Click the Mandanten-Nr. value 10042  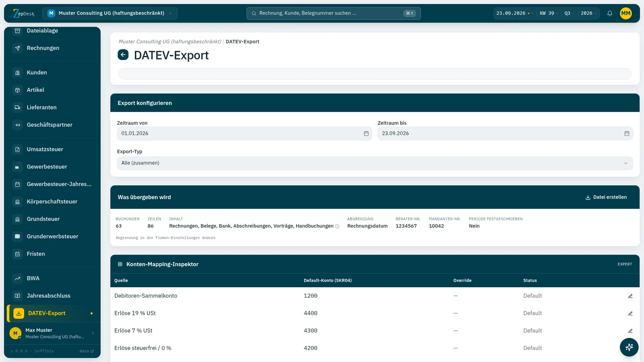click(x=436, y=226)
